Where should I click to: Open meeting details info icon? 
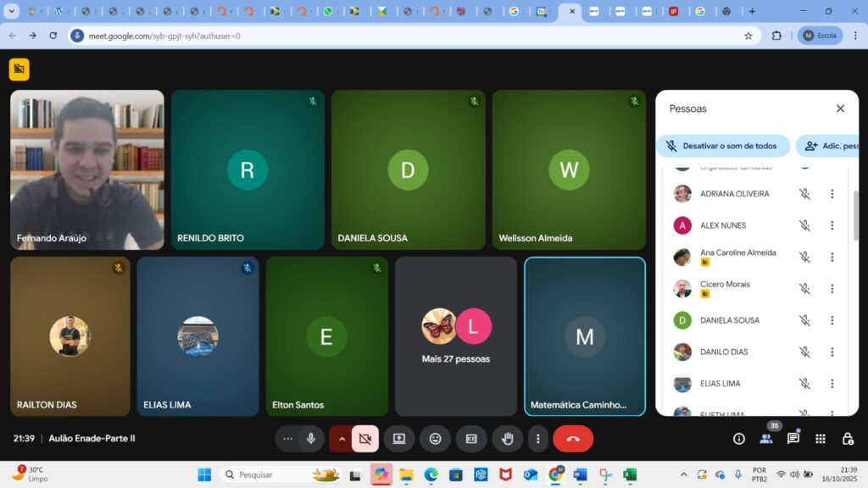(739, 439)
